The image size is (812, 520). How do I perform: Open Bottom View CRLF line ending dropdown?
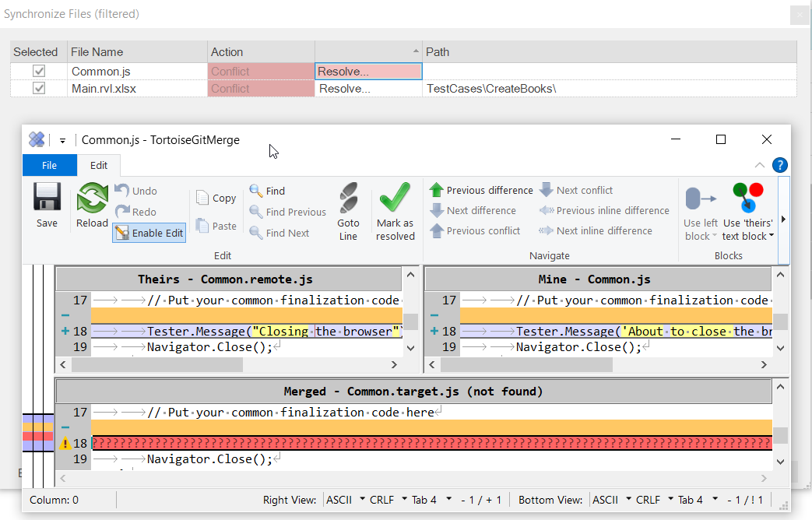pos(670,500)
